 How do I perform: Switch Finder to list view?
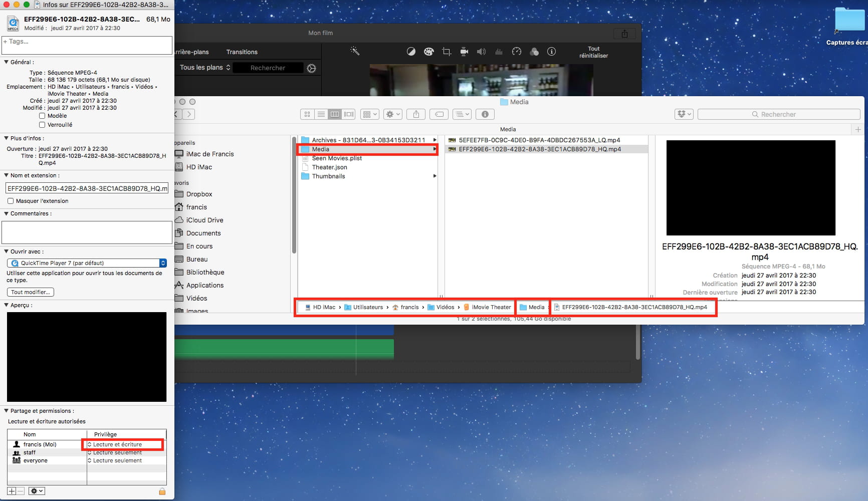[x=321, y=114]
